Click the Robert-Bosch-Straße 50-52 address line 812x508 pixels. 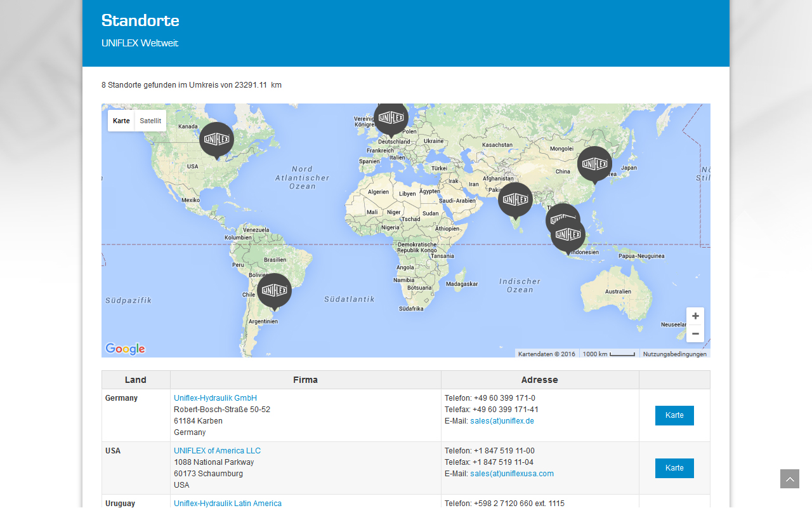point(222,410)
